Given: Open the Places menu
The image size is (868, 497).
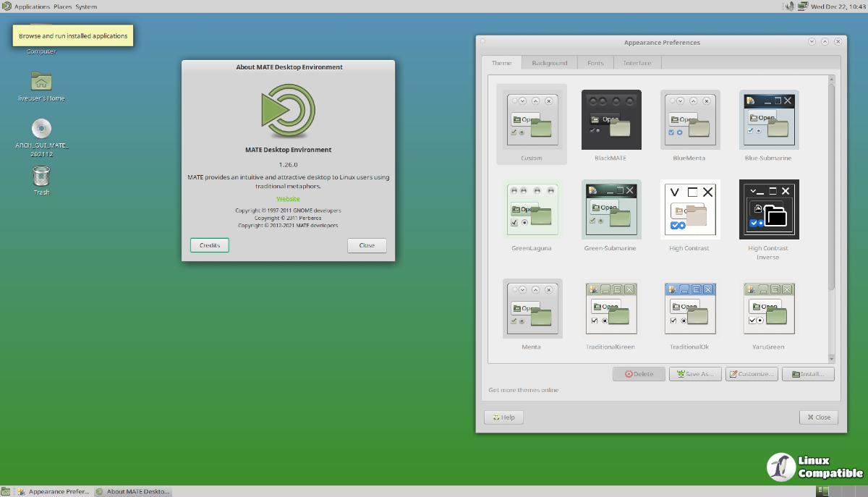Looking at the screenshot, I should coord(62,7).
